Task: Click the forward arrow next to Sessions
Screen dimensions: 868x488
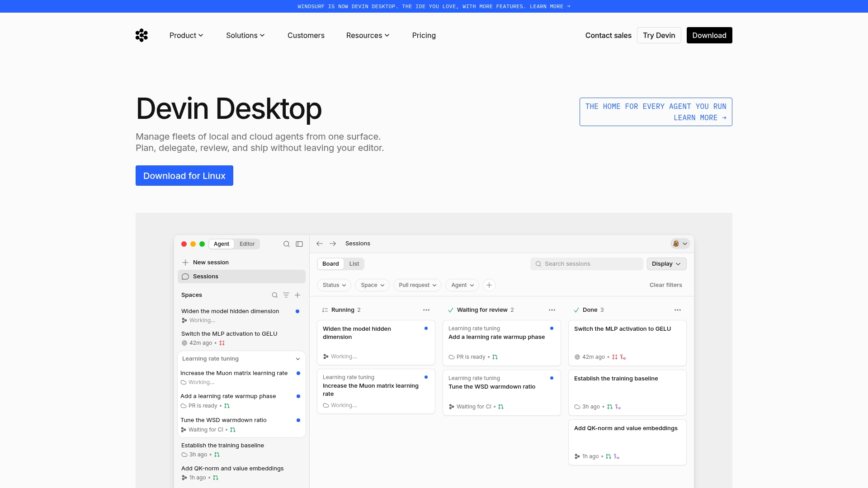Action: pos(333,244)
